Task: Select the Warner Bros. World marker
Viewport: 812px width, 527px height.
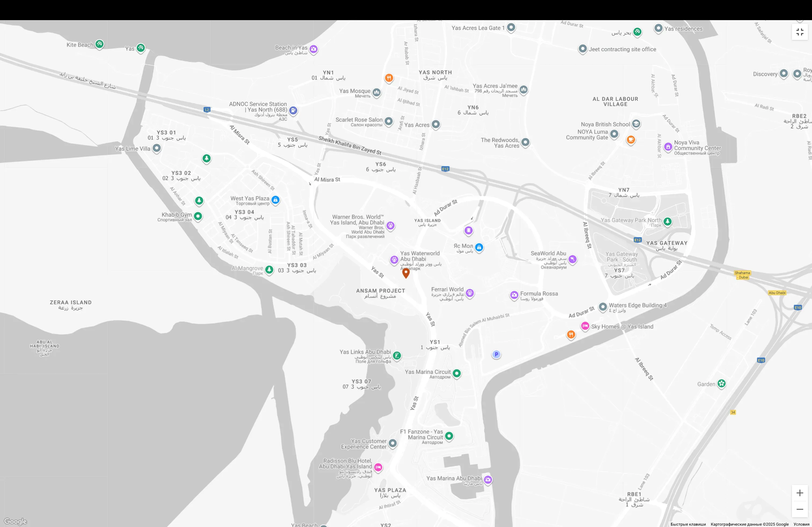Action: pos(390,226)
